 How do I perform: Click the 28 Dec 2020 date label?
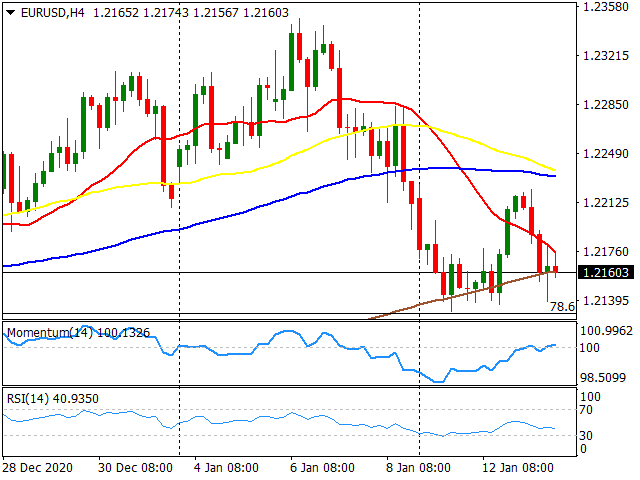(38, 467)
